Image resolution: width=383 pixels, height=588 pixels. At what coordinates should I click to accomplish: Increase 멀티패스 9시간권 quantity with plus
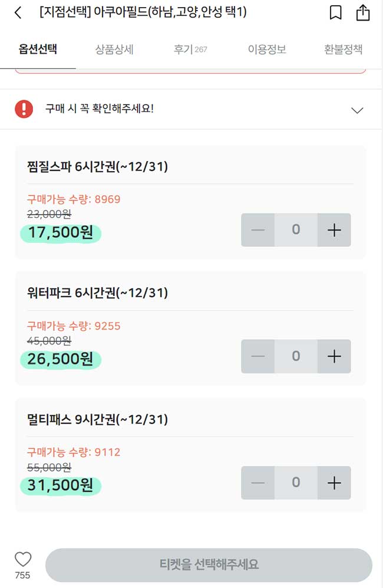[334, 482]
